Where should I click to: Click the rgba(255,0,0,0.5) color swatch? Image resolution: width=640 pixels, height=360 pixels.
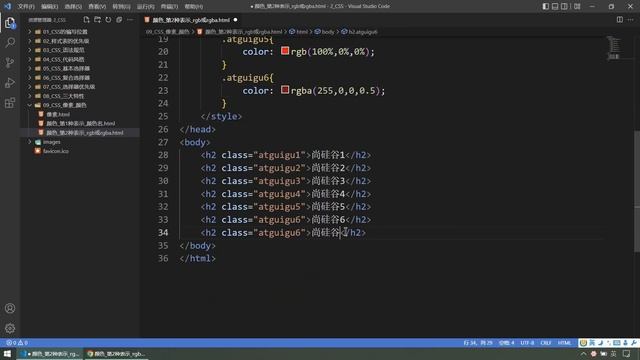click(285, 90)
